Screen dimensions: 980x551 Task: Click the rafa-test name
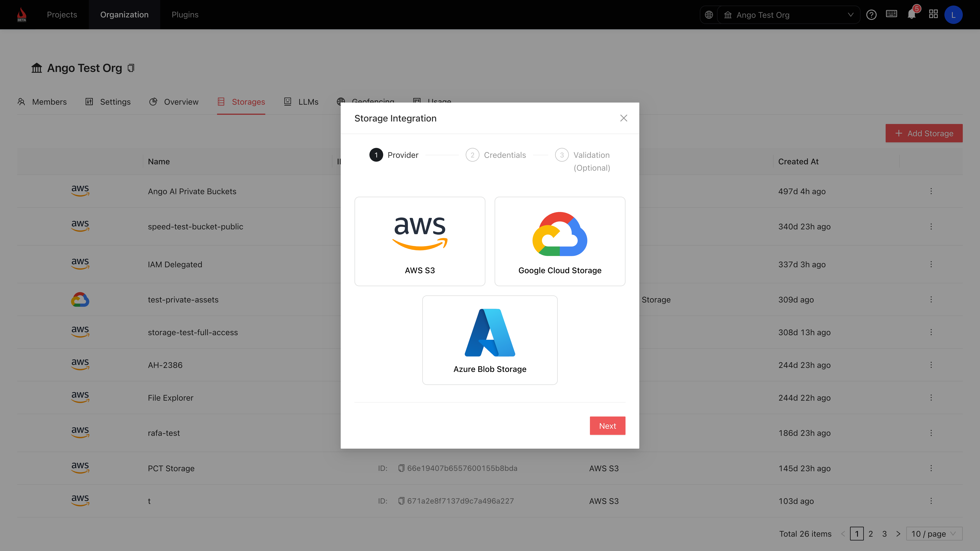(164, 433)
